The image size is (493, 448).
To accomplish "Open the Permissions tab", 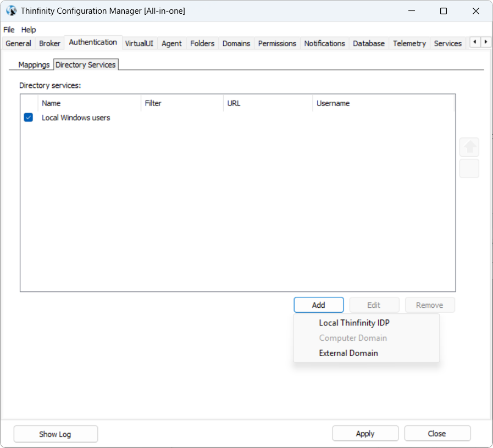I will [277, 43].
